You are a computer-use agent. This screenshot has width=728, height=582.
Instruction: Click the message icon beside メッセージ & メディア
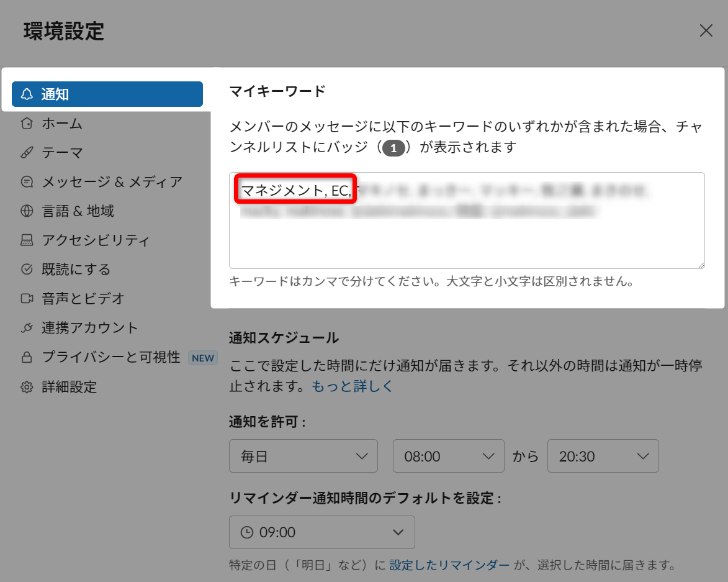tap(27, 182)
